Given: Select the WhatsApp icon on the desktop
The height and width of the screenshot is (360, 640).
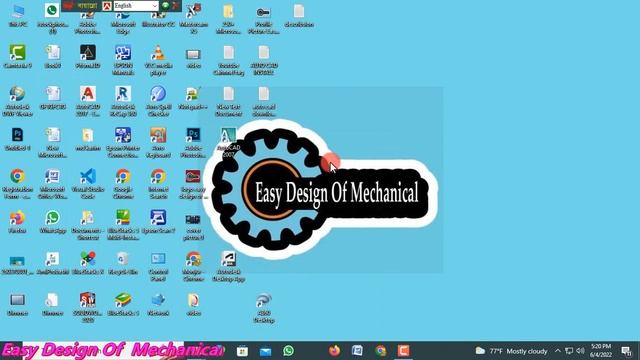Looking at the screenshot, I should [53, 222].
